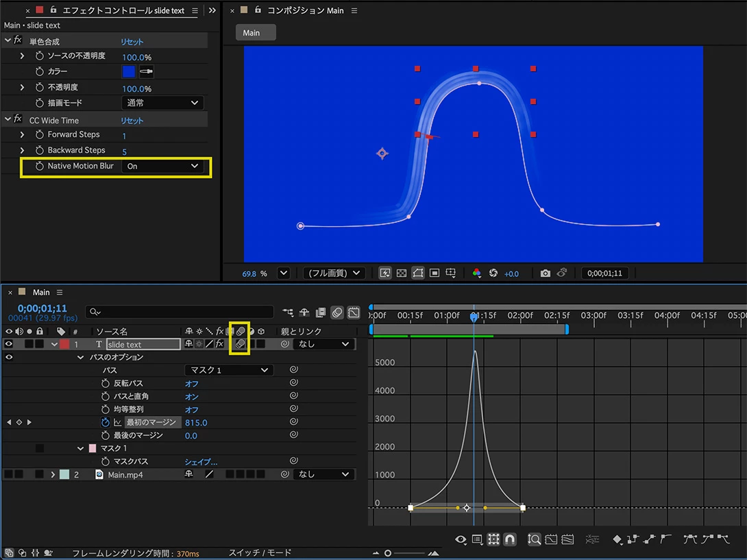Click the show channel RGB icon
This screenshot has height=560, width=747.
click(476, 273)
